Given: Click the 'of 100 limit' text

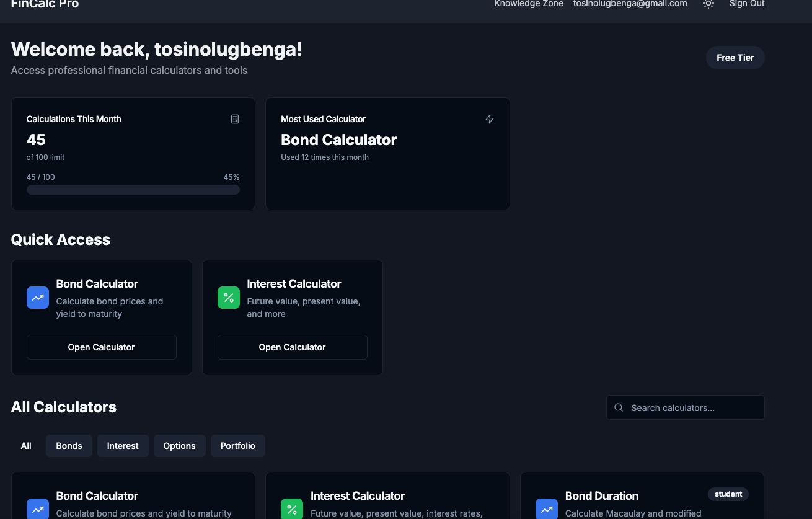Looking at the screenshot, I should tap(45, 157).
